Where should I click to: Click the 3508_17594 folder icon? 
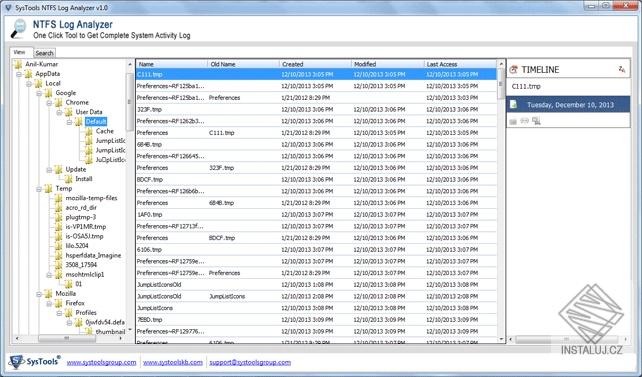pos(59,265)
